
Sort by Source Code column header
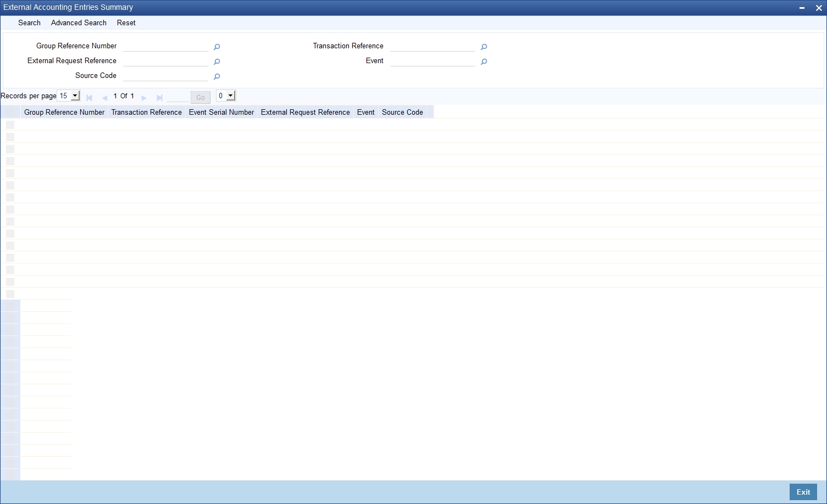click(x=402, y=112)
